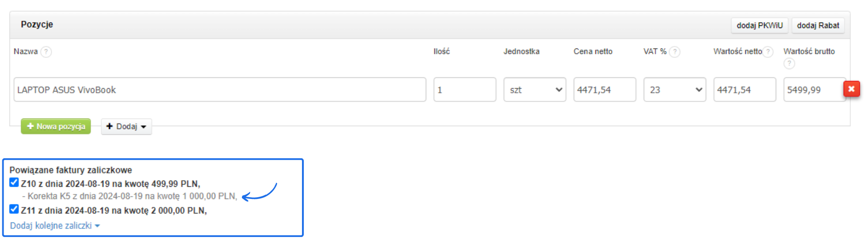
Task: Uncheck the Z11 advance invoice checkbox
Action: pos(14,209)
